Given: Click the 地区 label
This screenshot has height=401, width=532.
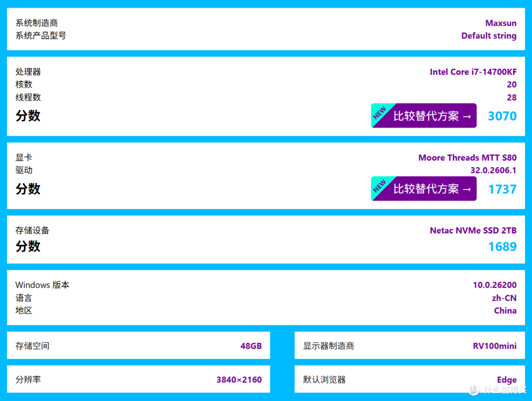Looking at the screenshot, I should 24,310.
